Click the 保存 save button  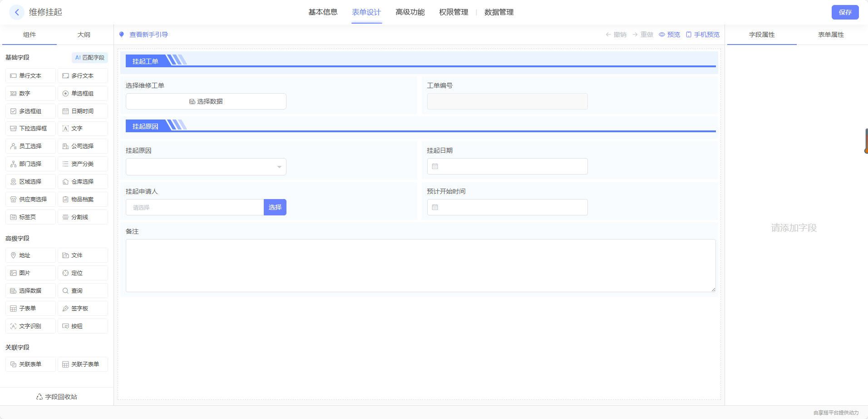tap(845, 12)
